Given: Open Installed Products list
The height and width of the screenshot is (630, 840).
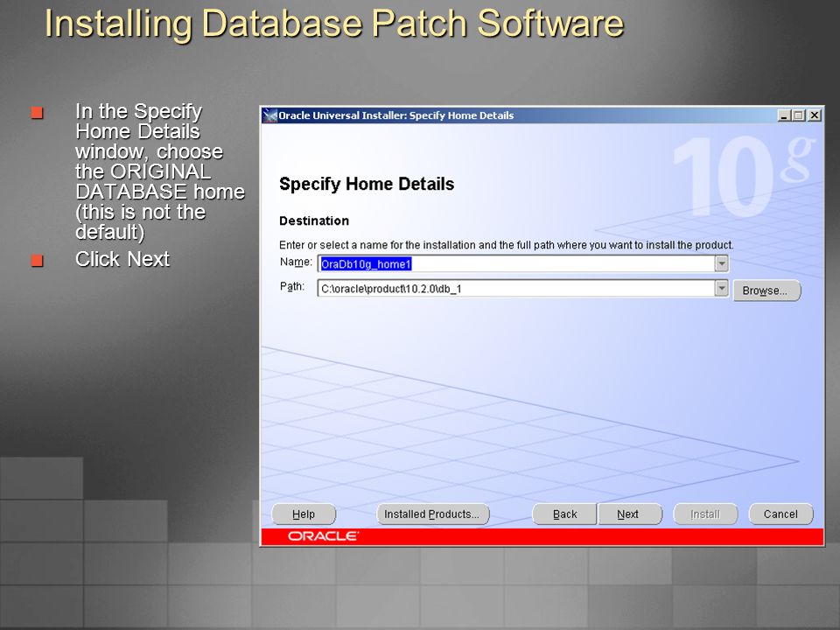Looking at the screenshot, I should (x=433, y=514).
